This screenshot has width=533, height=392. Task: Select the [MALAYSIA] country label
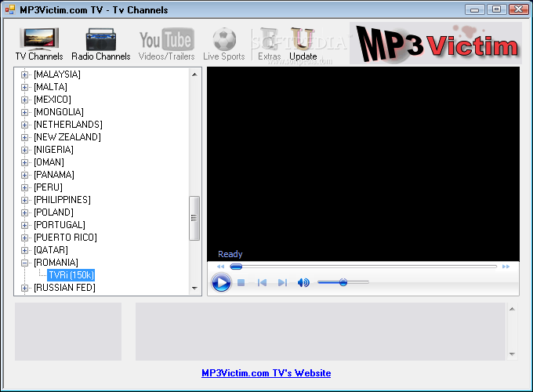pyautogui.click(x=57, y=74)
